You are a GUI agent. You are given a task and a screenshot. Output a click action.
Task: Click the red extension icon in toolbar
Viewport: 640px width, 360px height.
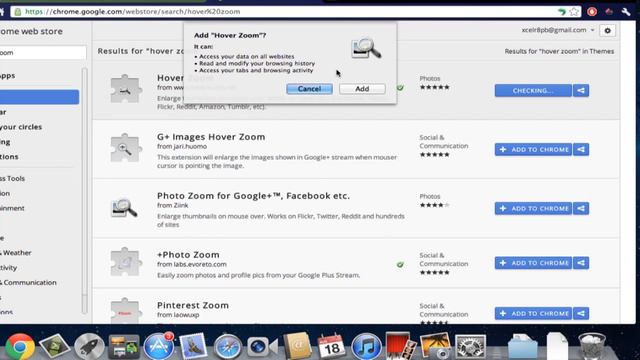pyautogui.click(x=592, y=11)
